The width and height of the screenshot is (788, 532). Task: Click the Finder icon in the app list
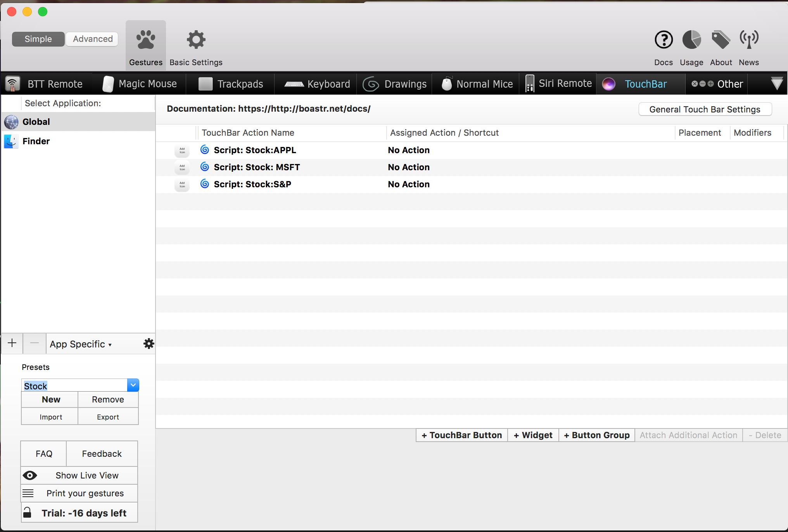click(x=11, y=141)
